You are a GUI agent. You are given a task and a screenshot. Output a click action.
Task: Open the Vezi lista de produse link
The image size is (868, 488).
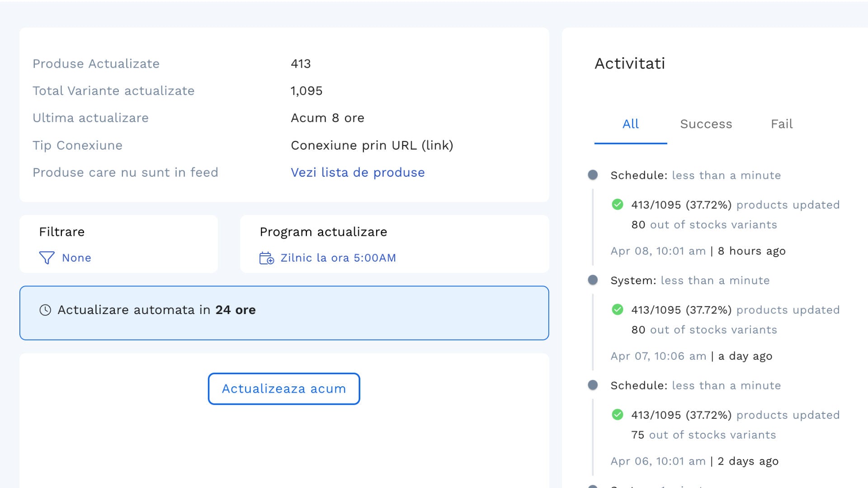point(357,173)
